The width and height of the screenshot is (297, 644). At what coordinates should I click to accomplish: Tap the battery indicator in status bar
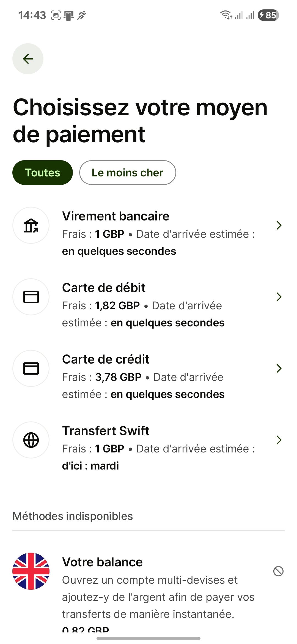click(x=268, y=15)
